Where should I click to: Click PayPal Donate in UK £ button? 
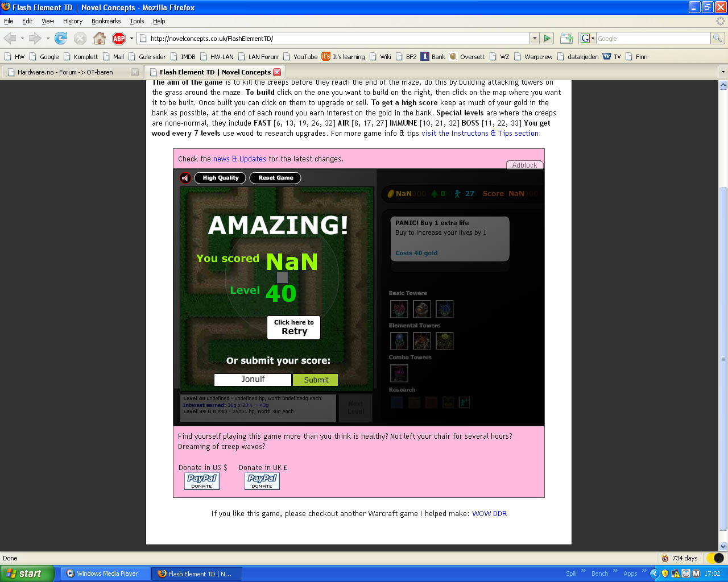click(262, 481)
